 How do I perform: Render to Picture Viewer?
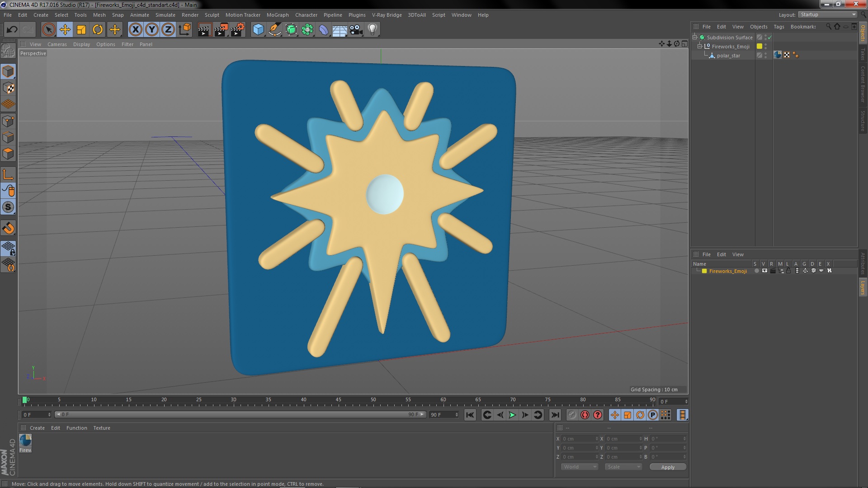pos(221,30)
